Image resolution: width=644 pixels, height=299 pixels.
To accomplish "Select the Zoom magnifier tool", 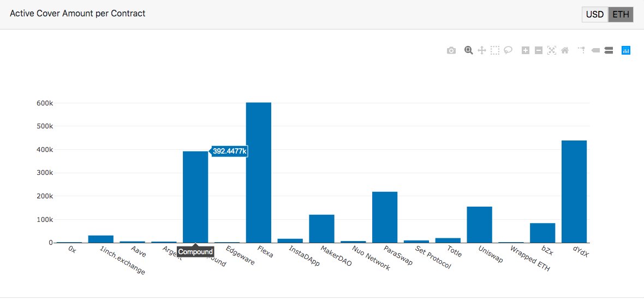I will tap(469, 51).
